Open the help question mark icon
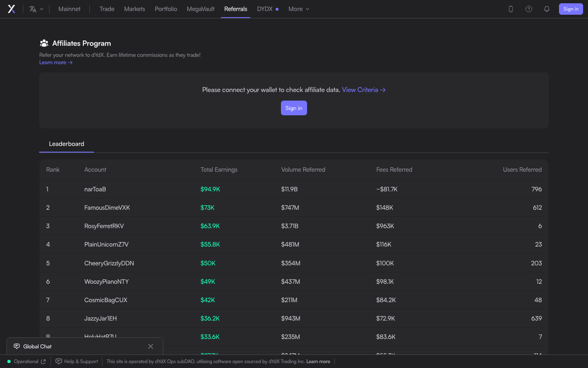Screen dimensions: 588x368 click(x=529, y=9)
